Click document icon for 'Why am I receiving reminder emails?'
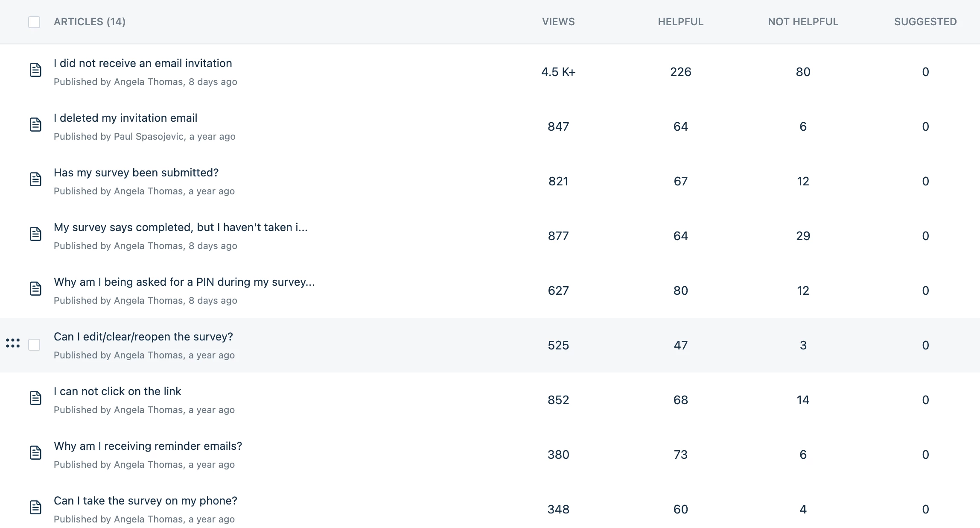The width and height of the screenshot is (980, 528). pos(35,453)
